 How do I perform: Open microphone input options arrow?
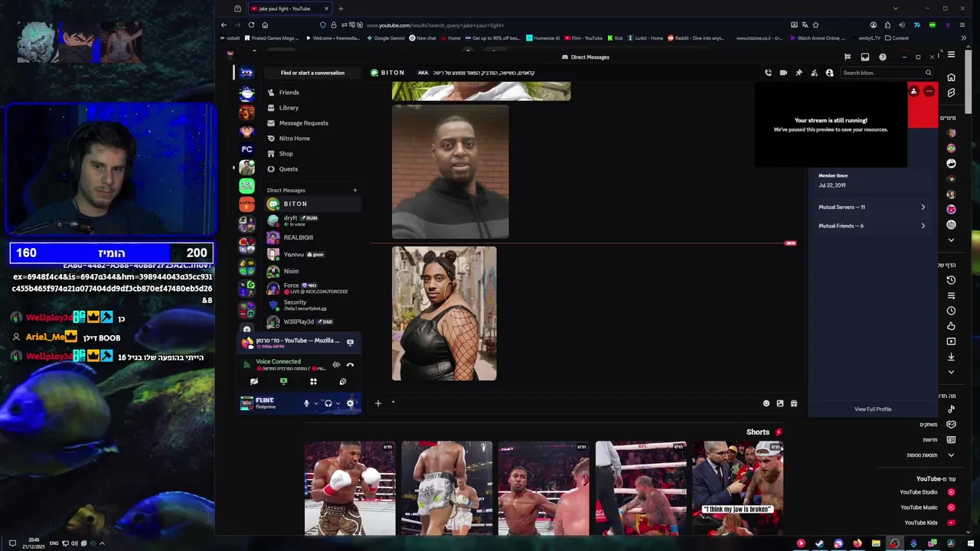(315, 403)
